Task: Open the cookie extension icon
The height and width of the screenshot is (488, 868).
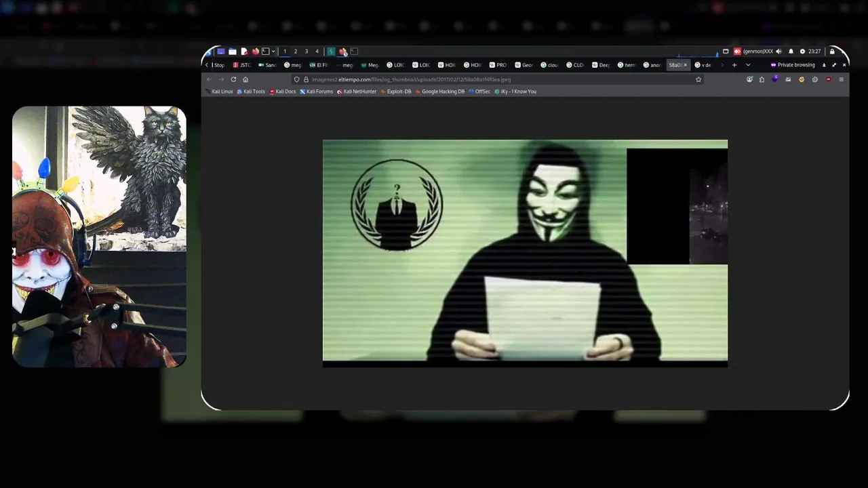Action: [x=802, y=79]
